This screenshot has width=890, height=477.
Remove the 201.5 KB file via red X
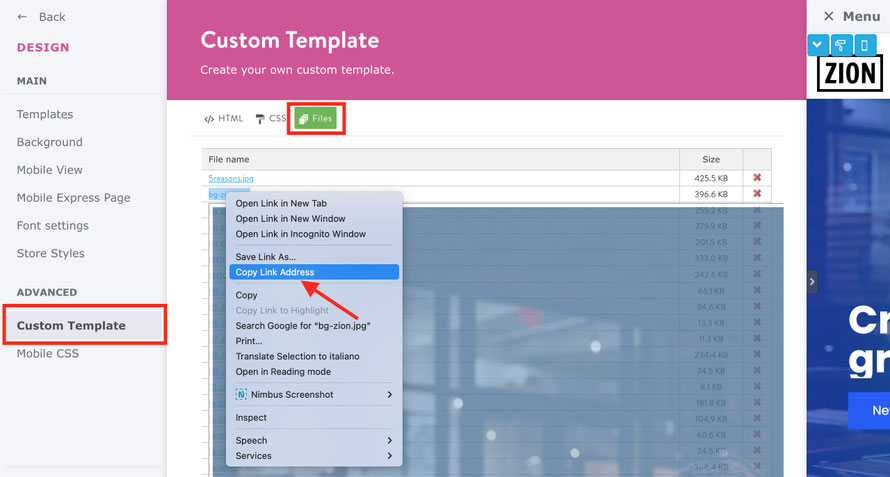pyautogui.click(x=757, y=242)
